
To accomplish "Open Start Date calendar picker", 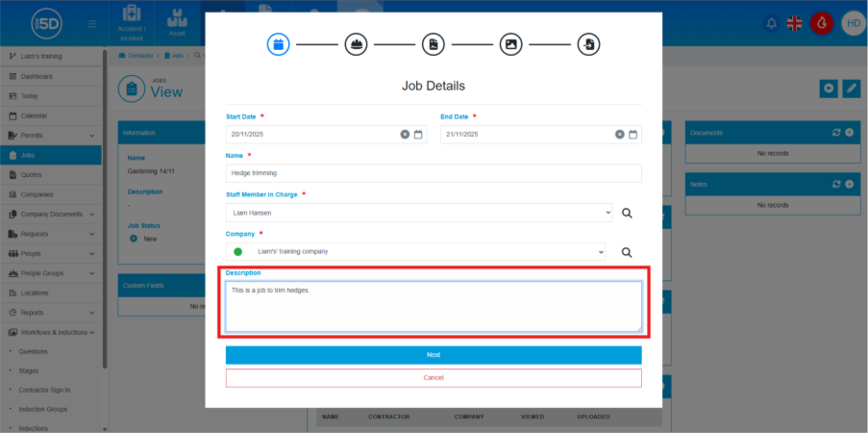I will (419, 135).
